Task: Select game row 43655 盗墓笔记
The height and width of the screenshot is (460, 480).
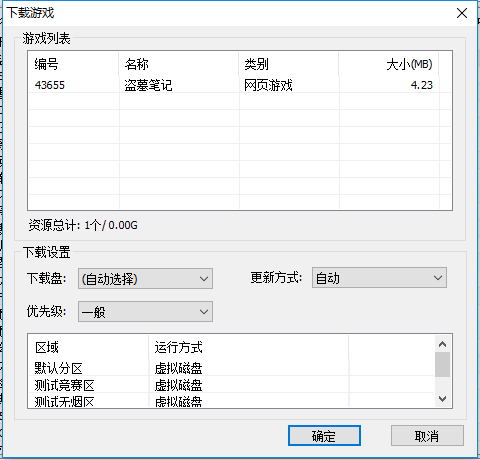Action: pos(239,85)
